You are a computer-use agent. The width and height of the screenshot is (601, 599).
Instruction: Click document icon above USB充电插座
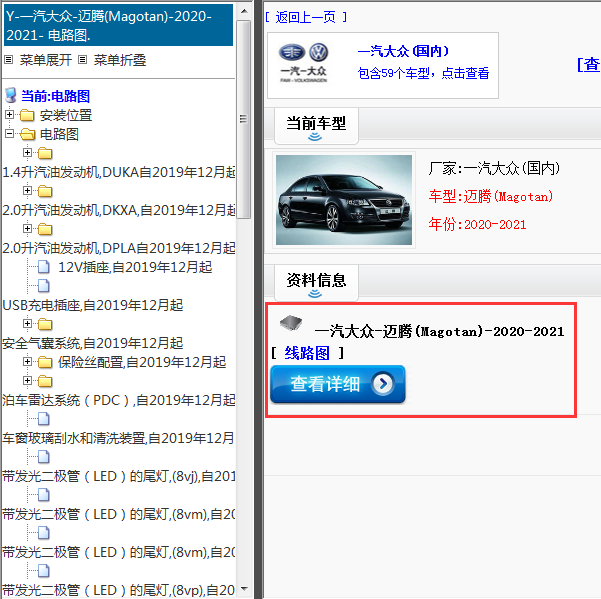(44, 286)
